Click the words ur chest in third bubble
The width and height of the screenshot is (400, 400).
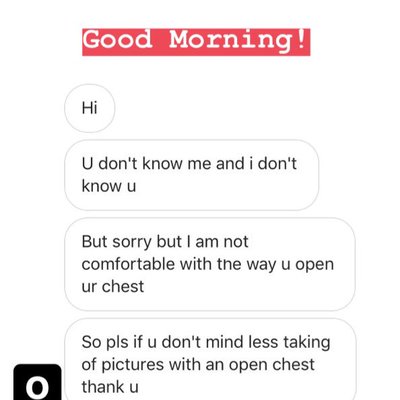point(113,287)
